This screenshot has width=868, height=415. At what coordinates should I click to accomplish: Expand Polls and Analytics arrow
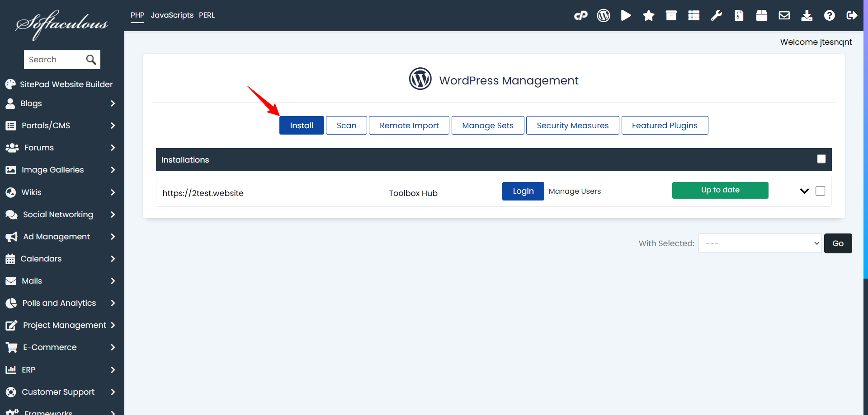[113, 303]
